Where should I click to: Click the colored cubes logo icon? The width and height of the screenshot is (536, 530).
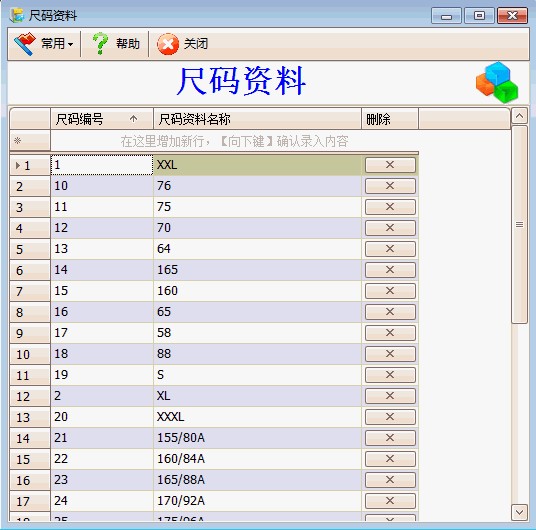click(x=497, y=82)
